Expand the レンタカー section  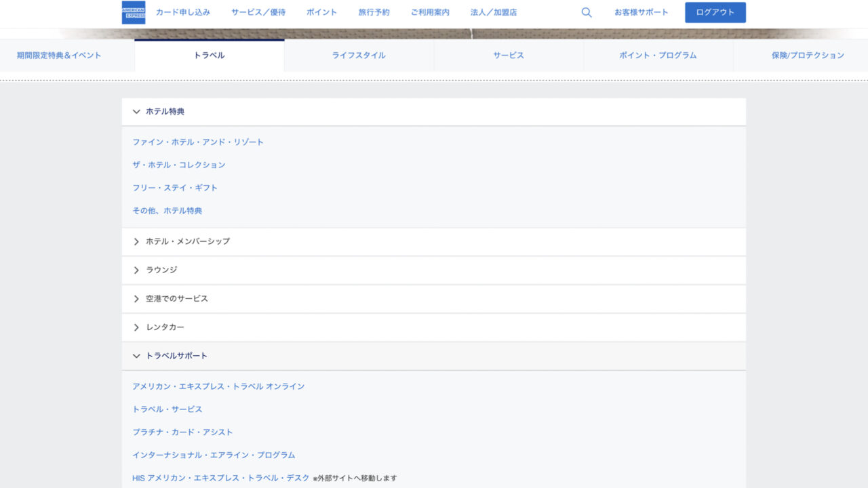click(434, 327)
